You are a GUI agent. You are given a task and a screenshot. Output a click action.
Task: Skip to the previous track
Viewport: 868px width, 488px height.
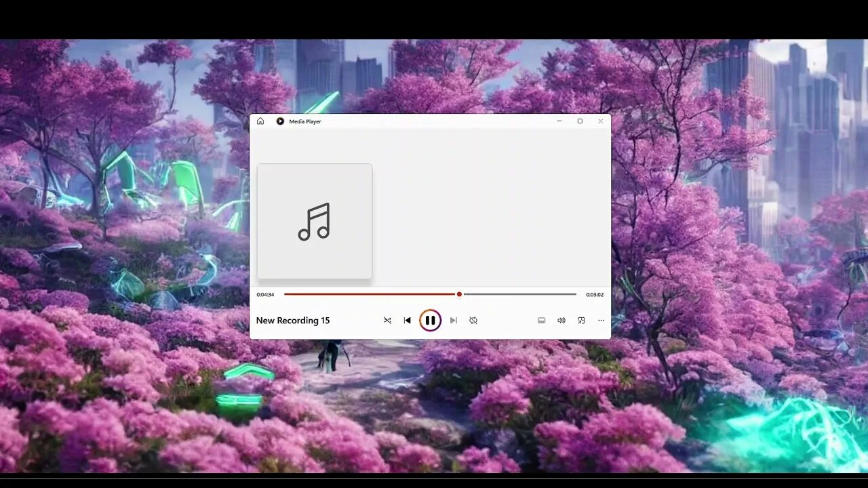click(x=407, y=321)
